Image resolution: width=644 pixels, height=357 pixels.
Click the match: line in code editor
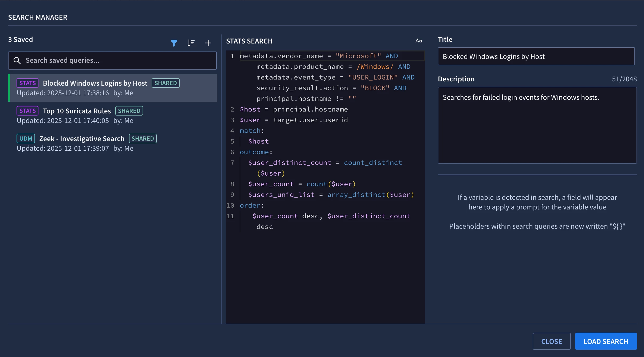pyautogui.click(x=252, y=131)
